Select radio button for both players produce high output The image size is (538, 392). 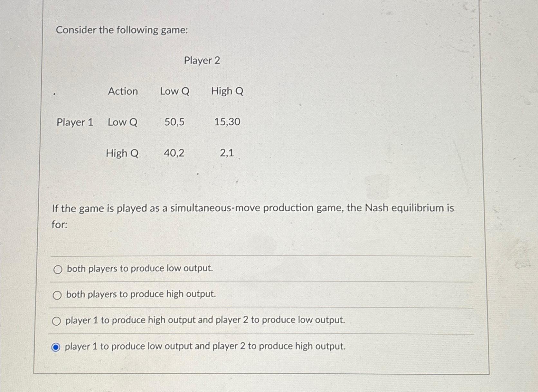tap(58, 295)
